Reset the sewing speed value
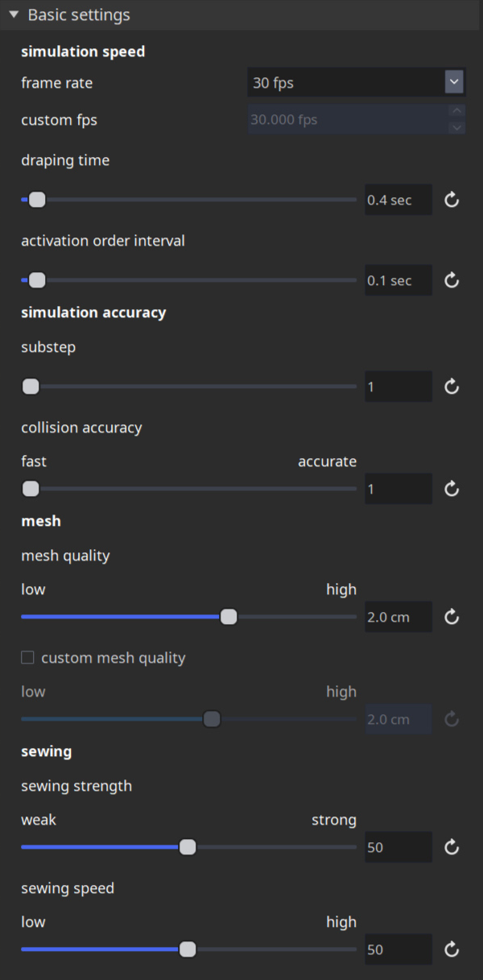The image size is (483, 980). [x=451, y=949]
